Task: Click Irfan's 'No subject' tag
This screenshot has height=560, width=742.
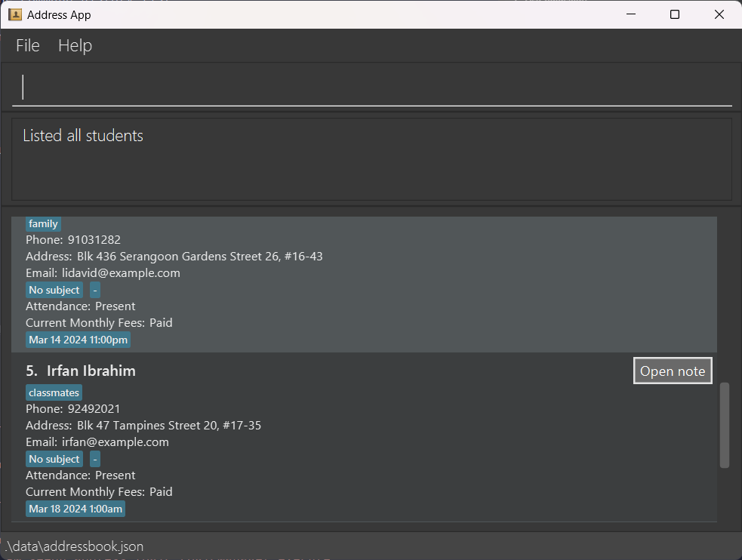Action: click(x=54, y=459)
